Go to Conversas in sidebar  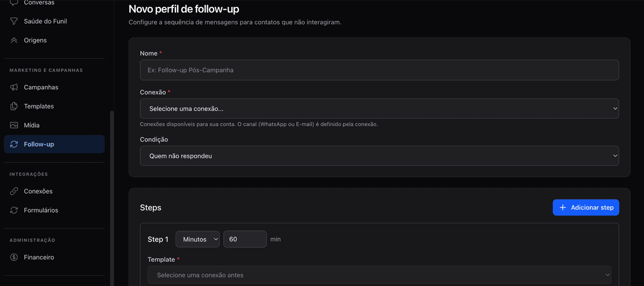click(39, 3)
